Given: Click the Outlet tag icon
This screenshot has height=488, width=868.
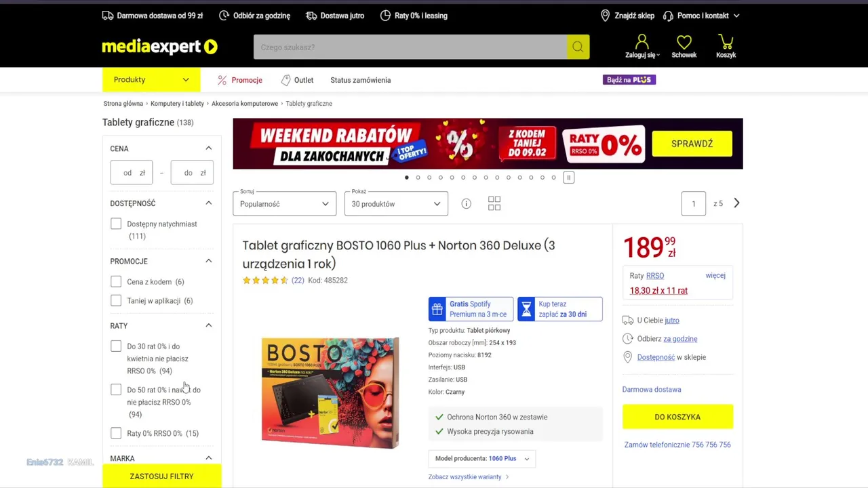Looking at the screenshot, I should pyautogui.click(x=285, y=80).
